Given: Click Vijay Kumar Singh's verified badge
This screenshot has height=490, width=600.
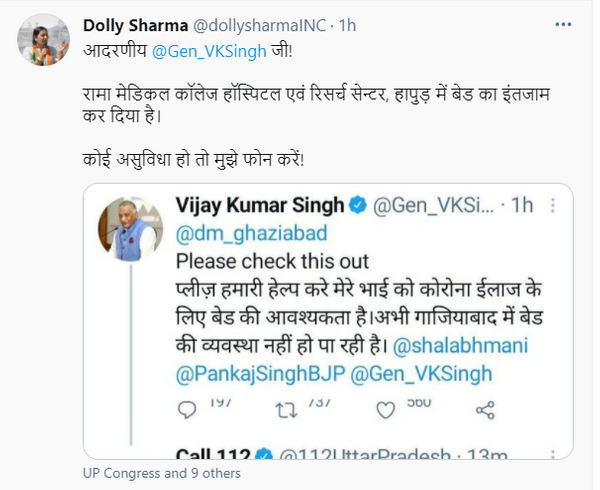Looking at the screenshot, I should [357, 207].
